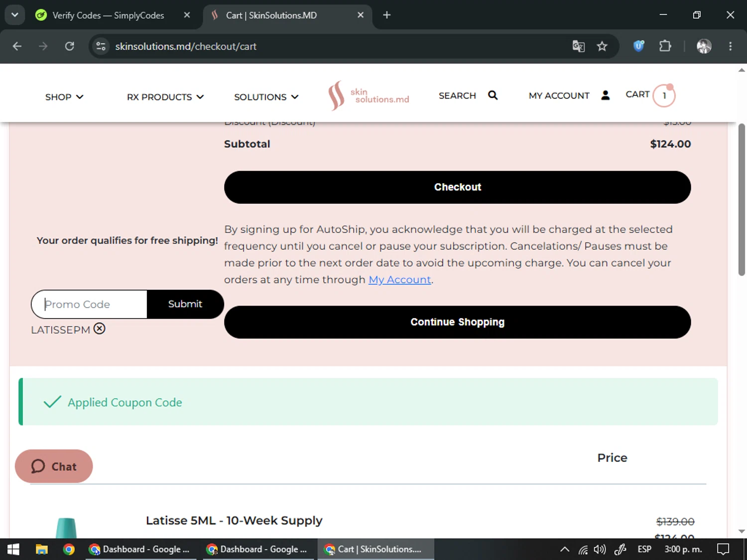Click the page vertical scrollbar thumb
747x560 pixels.
742,199
